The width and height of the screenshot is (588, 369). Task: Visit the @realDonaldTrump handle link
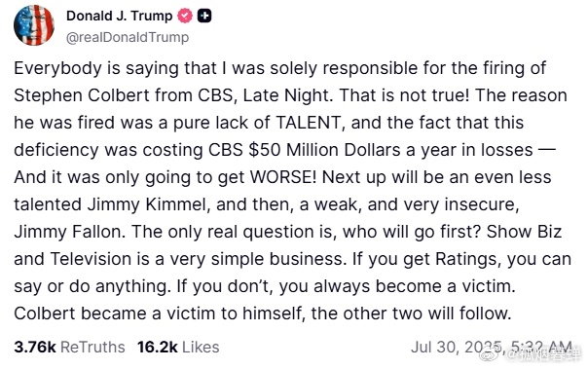click(128, 37)
